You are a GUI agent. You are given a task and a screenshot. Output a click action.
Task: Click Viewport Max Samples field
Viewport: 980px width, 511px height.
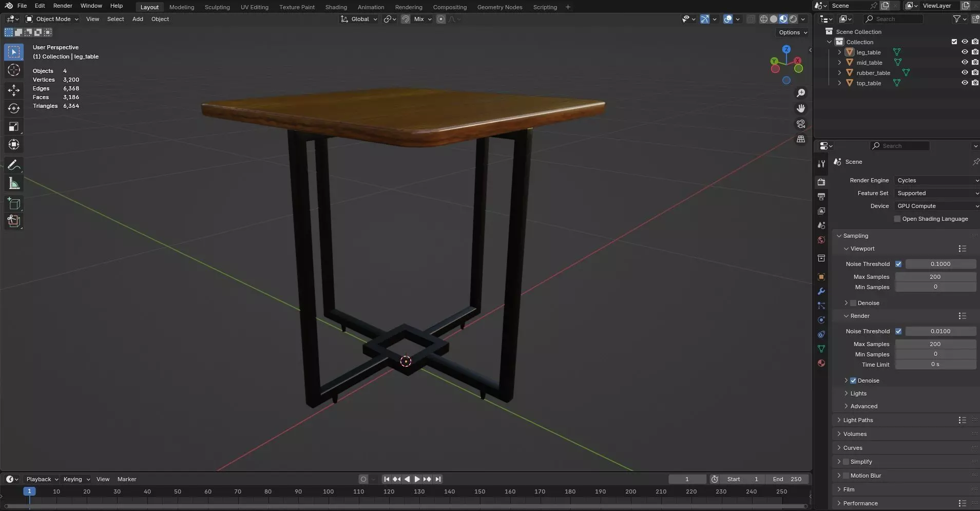[x=935, y=277]
